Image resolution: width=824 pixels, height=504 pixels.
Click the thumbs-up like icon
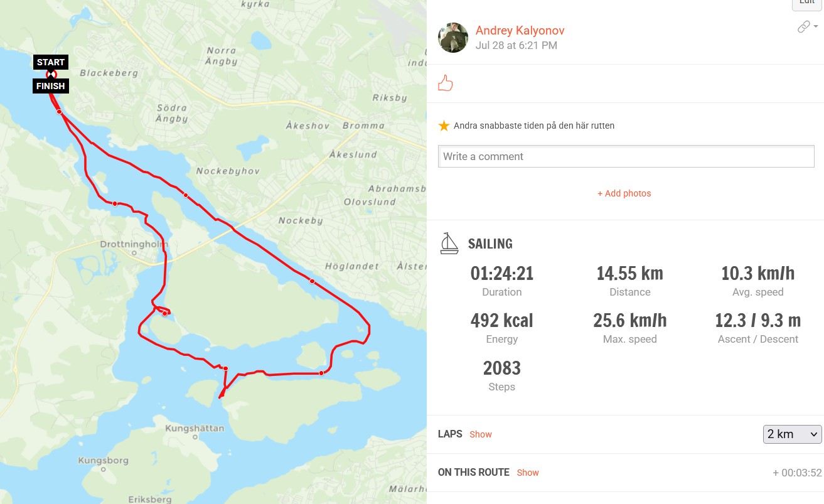tap(446, 83)
